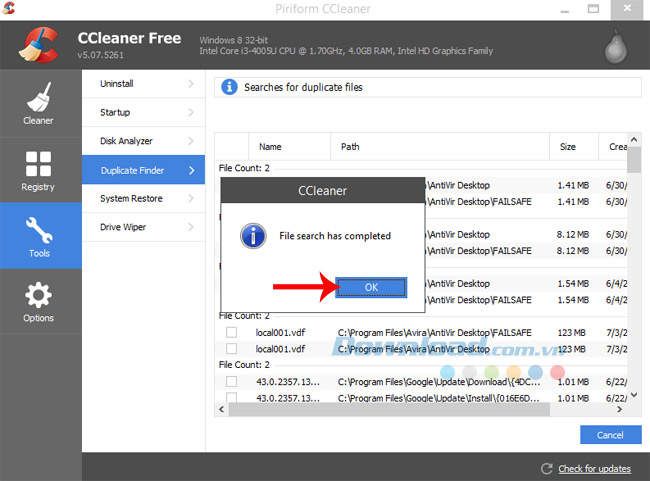The image size is (650, 481).
Task: Click the Created column header
Action: click(x=613, y=146)
